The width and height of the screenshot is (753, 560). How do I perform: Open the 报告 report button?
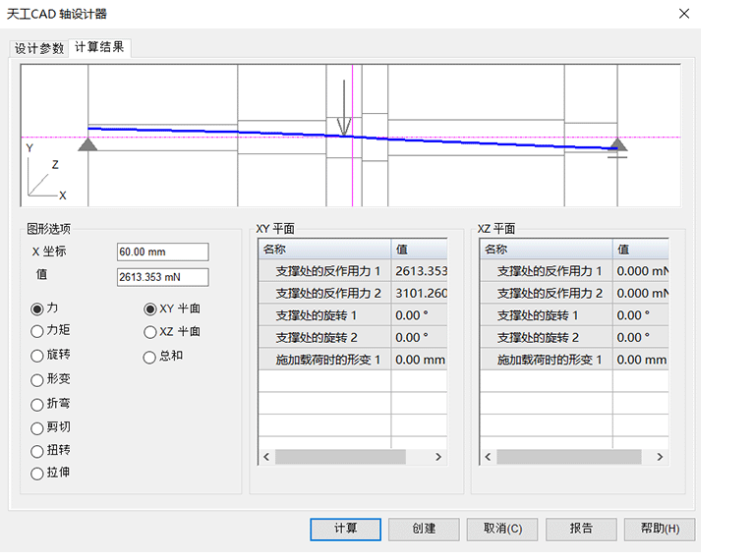581,529
